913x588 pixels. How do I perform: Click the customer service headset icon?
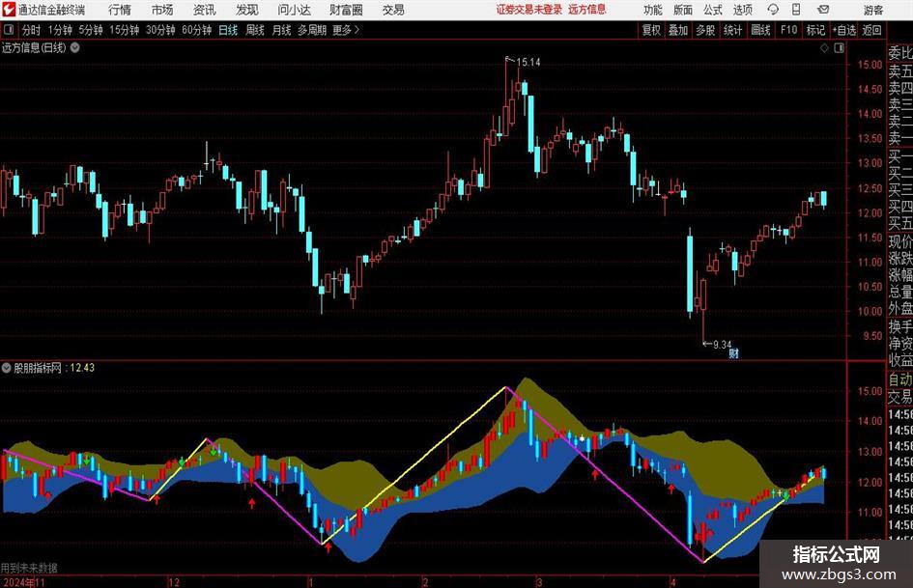coord(773,10)
